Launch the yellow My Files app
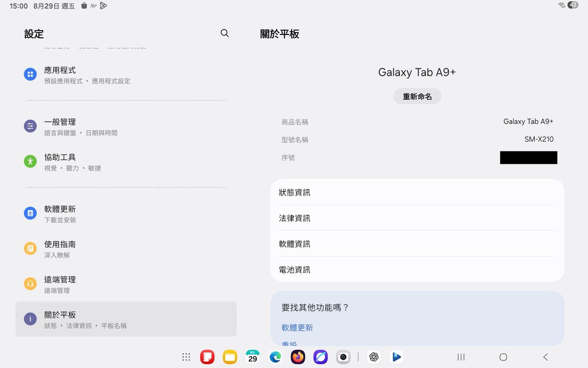This screenshot has width=588, height=368. (x=230, y=357)
